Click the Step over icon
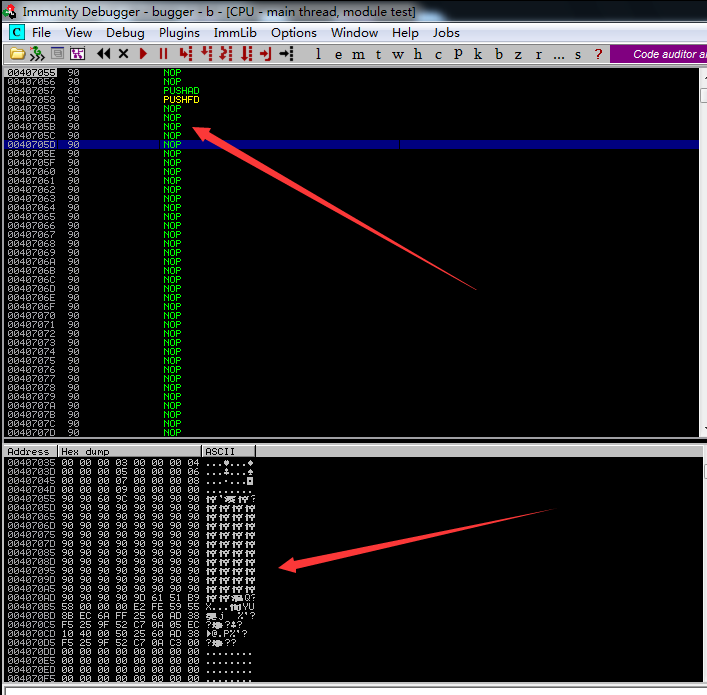707x695 pixels. pos(205,54)
